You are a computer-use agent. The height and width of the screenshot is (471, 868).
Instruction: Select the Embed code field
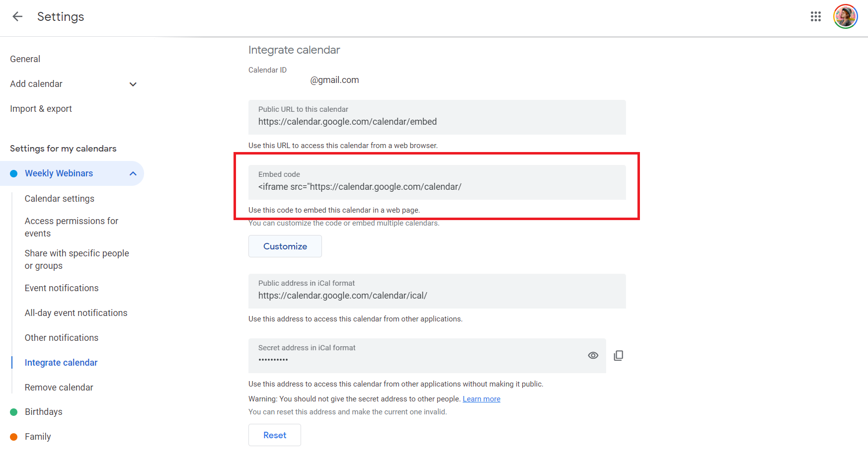tap(437, 186)
